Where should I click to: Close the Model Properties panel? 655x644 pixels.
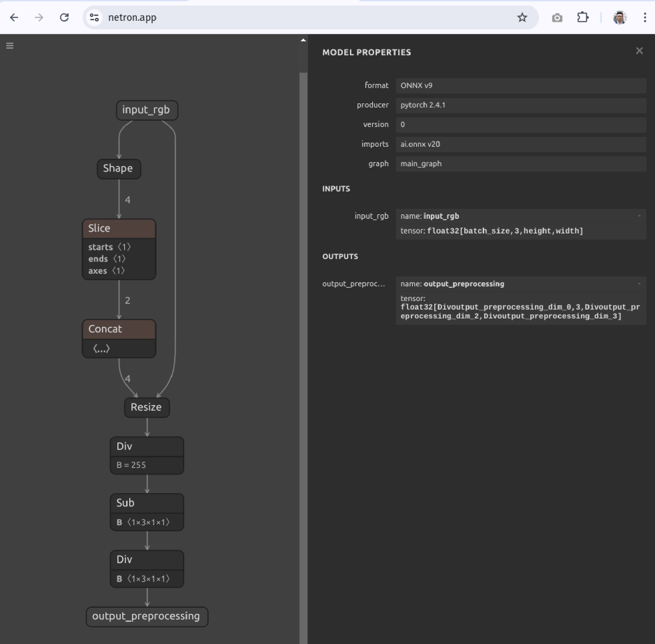pos(639,51)
